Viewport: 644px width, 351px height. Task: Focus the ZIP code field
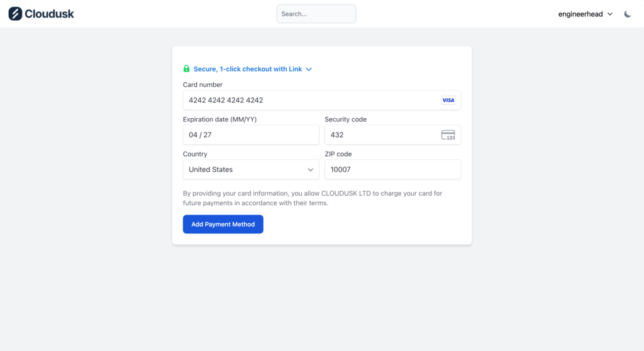click(x=392, y=169)
